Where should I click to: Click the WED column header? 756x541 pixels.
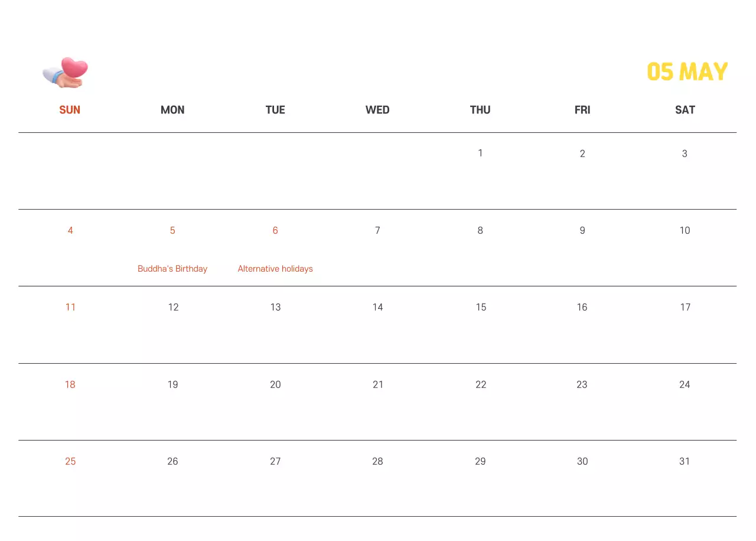[x=377, y=110]
